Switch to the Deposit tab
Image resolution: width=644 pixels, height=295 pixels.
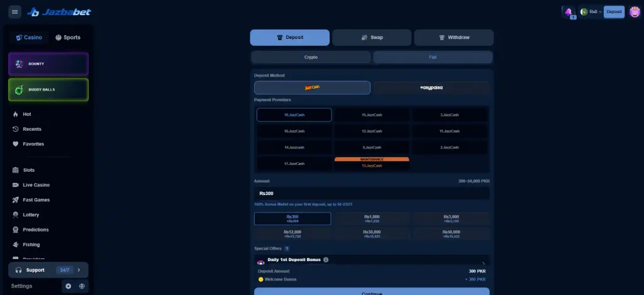click(289, 37)
